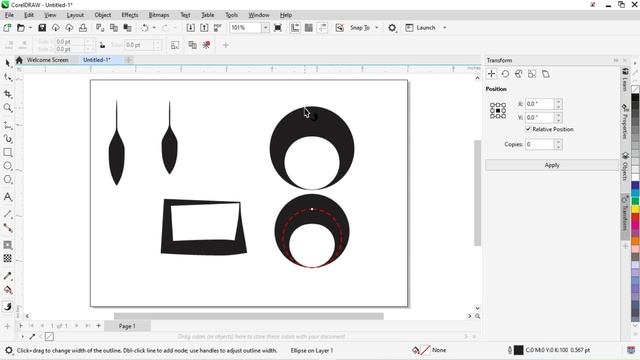This screenshot has height=360, width=640.
Task: Select the Transparency checkerboard tool
Action: 7,258
